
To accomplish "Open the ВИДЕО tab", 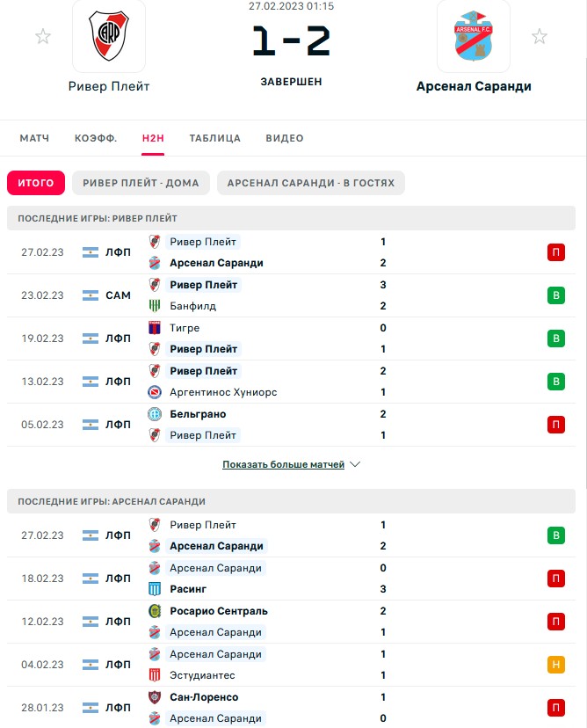I will pos(285,138).
